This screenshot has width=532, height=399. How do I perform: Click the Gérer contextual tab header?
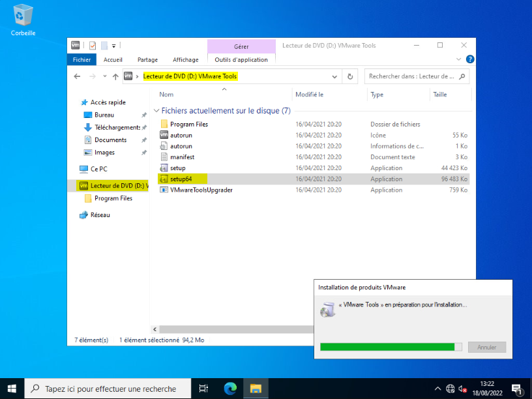click(x=241, y=46)
